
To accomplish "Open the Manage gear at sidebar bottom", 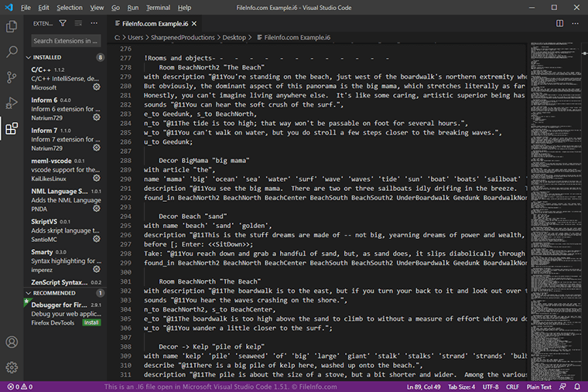I will point(12,367).
